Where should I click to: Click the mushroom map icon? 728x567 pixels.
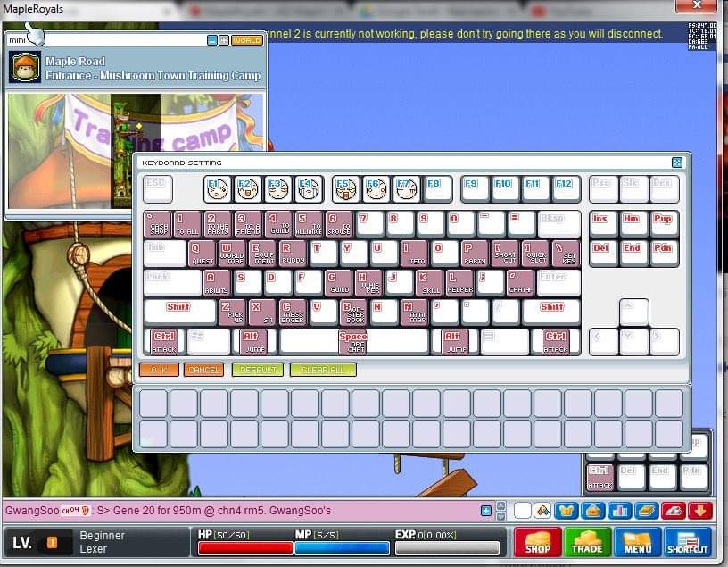[25, 68]
